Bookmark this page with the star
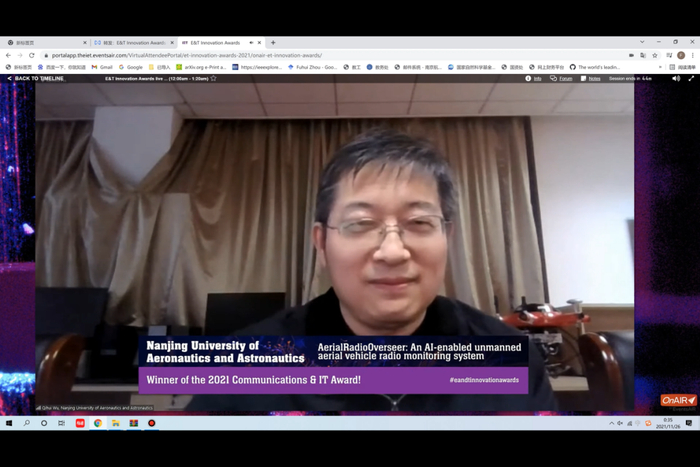Viewport: 700px width, 467px height. pos(655,55)
